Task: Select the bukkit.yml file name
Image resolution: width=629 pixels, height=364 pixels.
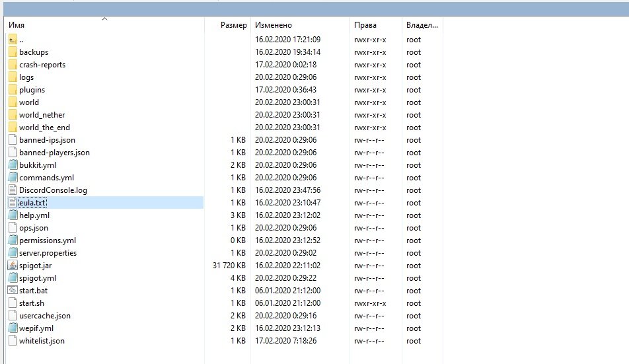Action: [x=38, y=165]
